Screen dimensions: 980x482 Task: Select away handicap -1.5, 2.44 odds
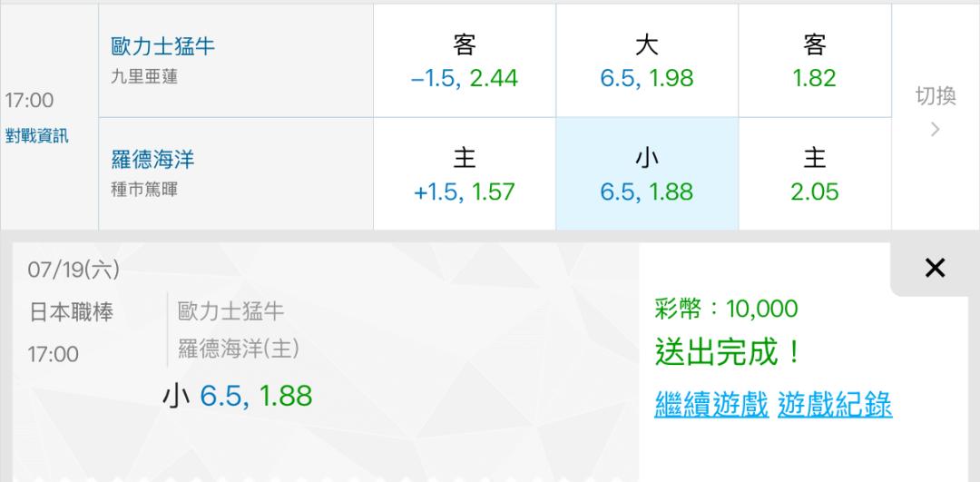pyautogui.click(x=465, y=61)
